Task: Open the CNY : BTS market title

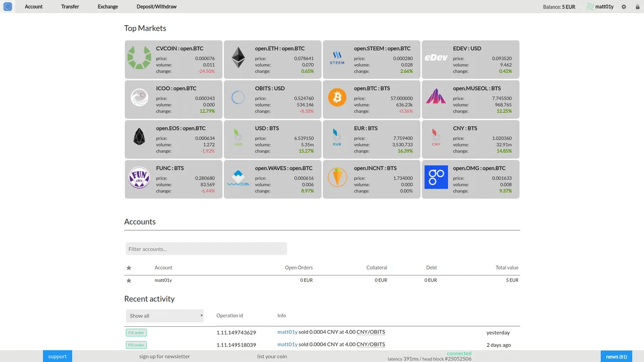Action: pyautogui.click(x=465, y=128)
